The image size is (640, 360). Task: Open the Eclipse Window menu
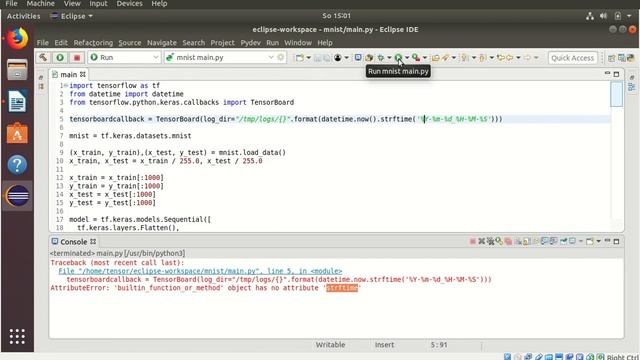pos(298,42)
